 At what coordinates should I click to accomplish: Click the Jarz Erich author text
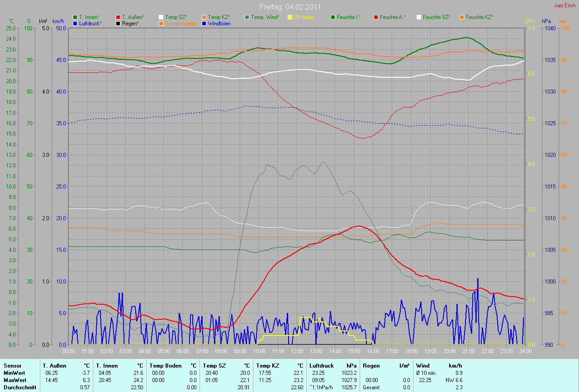565,5
